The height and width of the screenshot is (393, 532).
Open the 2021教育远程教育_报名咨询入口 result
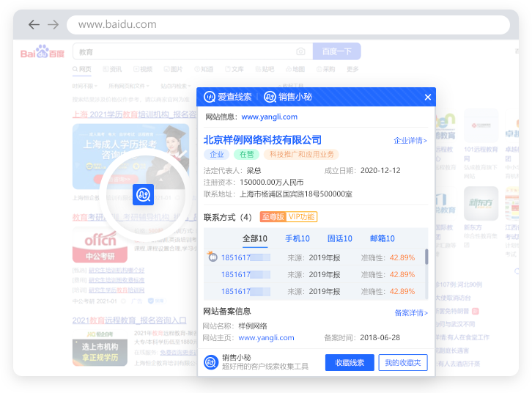[129, 320]
